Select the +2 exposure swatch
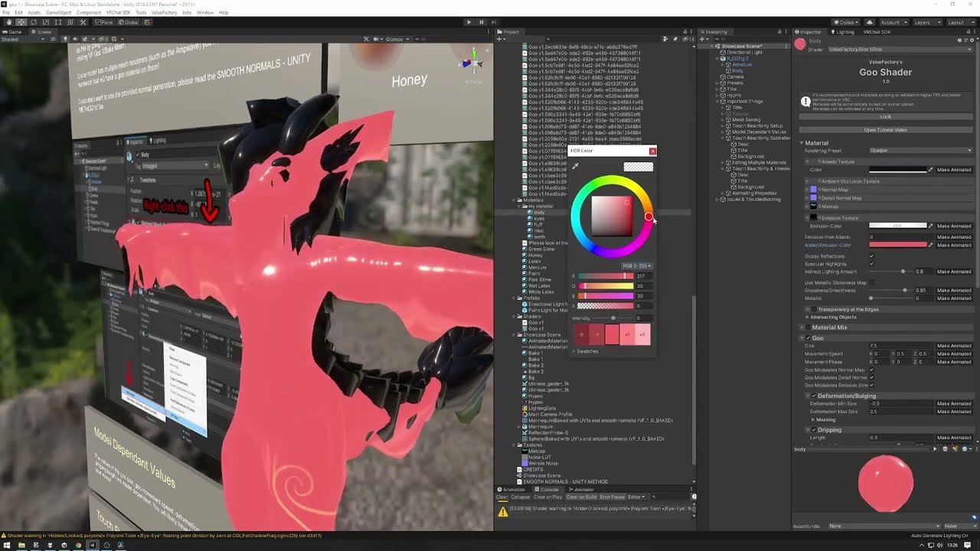The width and height of the screenshot is (980, 551). click(x=642, y=334)
